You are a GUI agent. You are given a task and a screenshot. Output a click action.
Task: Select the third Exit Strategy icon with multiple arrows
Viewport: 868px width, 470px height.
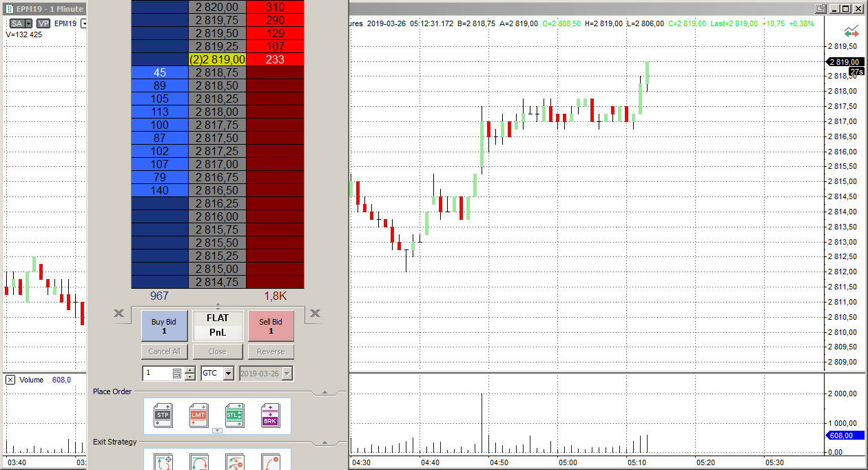click(234, 462)
